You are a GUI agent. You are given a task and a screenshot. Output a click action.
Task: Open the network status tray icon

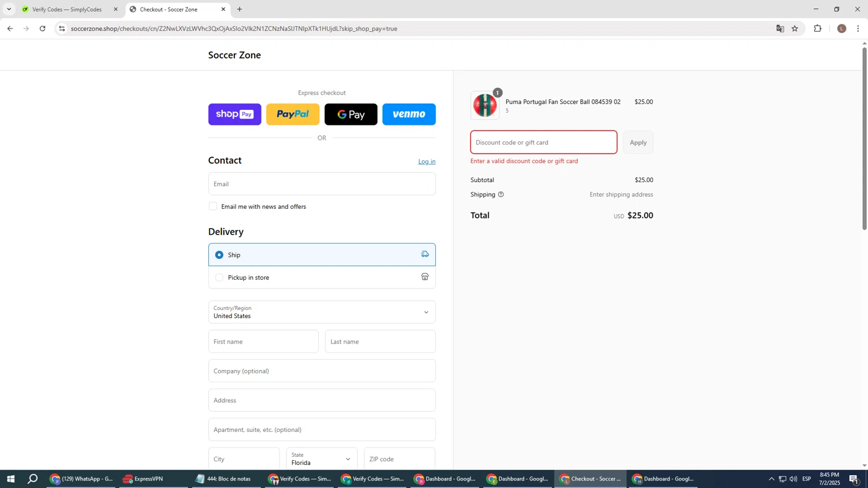[782, 479]
